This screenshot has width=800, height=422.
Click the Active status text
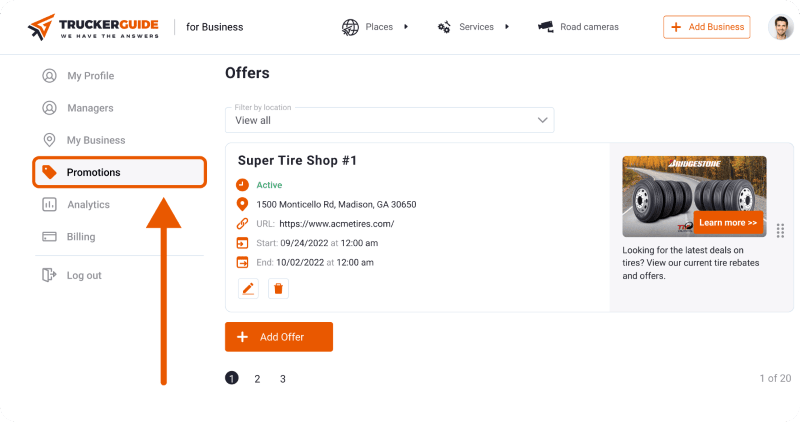coord(269,185)
